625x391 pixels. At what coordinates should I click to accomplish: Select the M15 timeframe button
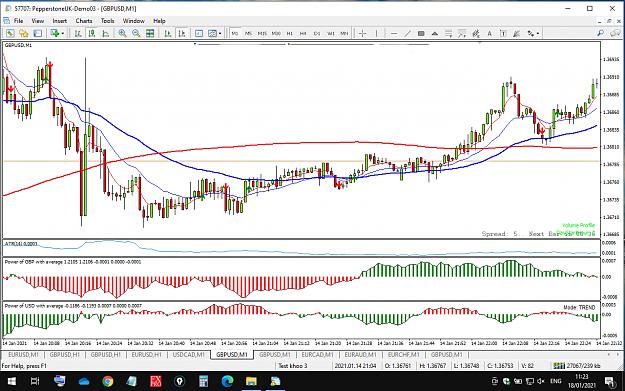(262, 33)
